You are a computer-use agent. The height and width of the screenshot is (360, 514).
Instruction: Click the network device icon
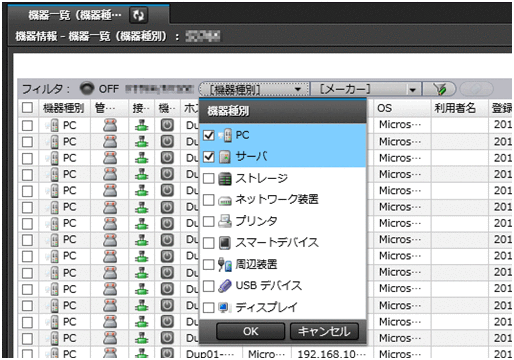[x=225, y=201]
